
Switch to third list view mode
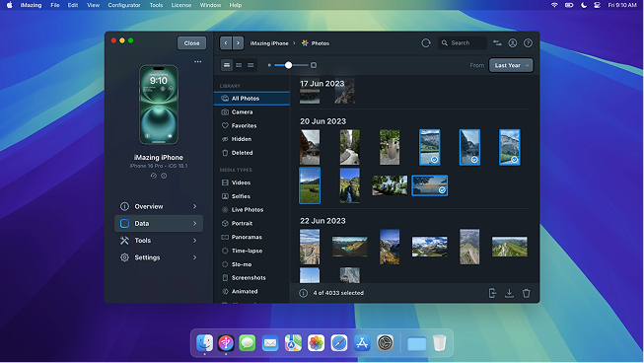250,65
